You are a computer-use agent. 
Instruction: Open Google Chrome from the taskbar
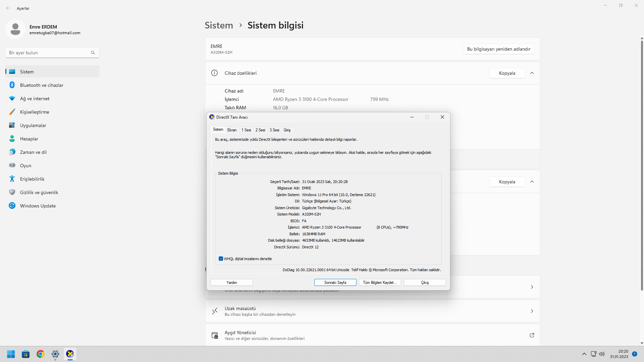[x=41, y=354]
